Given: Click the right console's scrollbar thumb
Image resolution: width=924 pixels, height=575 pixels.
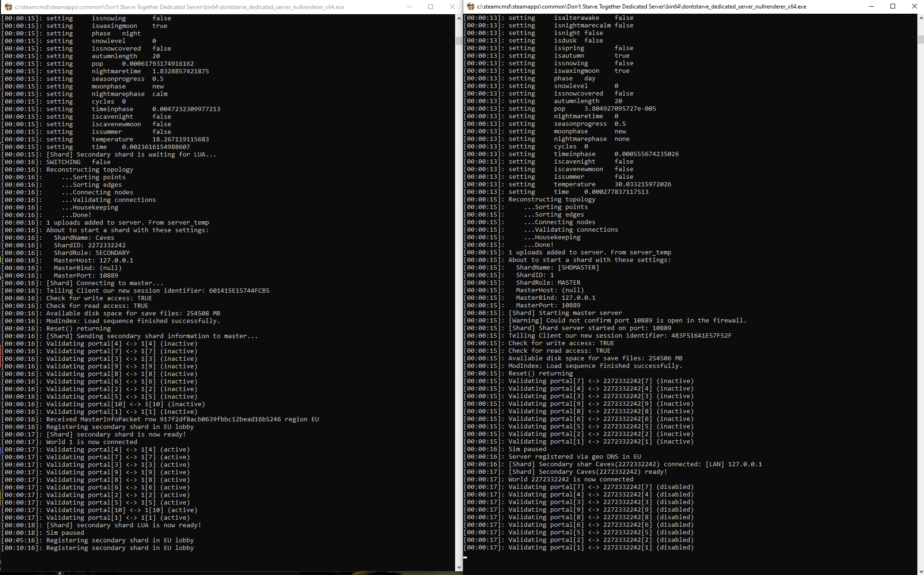Looking at the screenshot, I should coord(921,39).
